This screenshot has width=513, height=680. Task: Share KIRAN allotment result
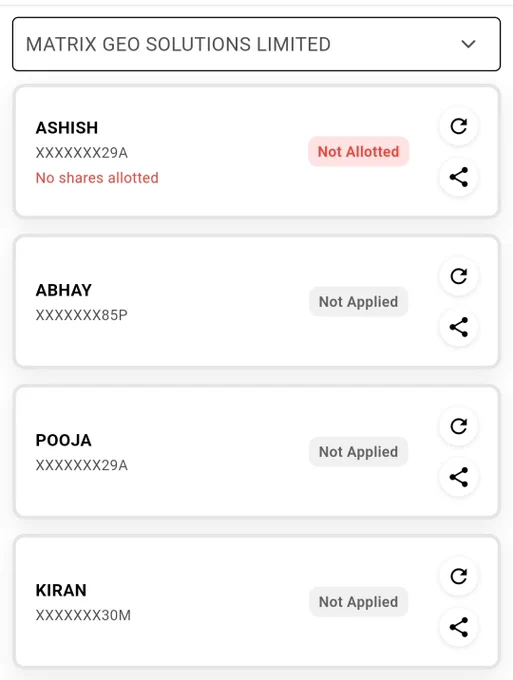(458, 627)
